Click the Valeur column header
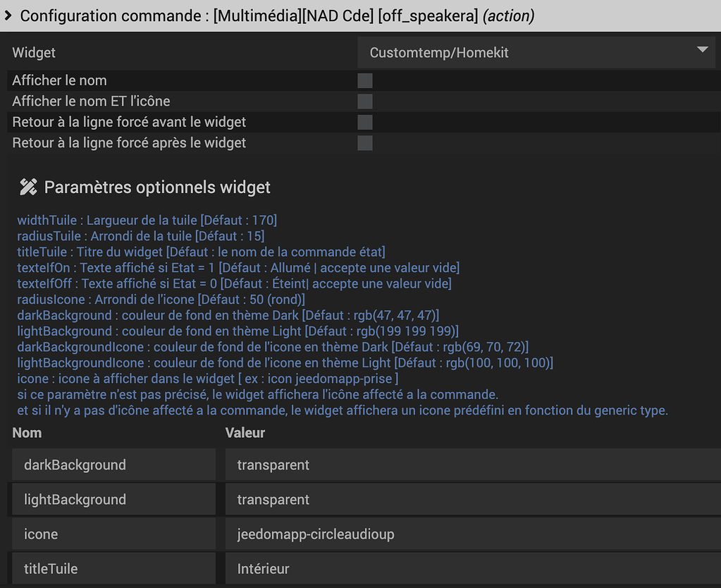 [x=245, y=433]
